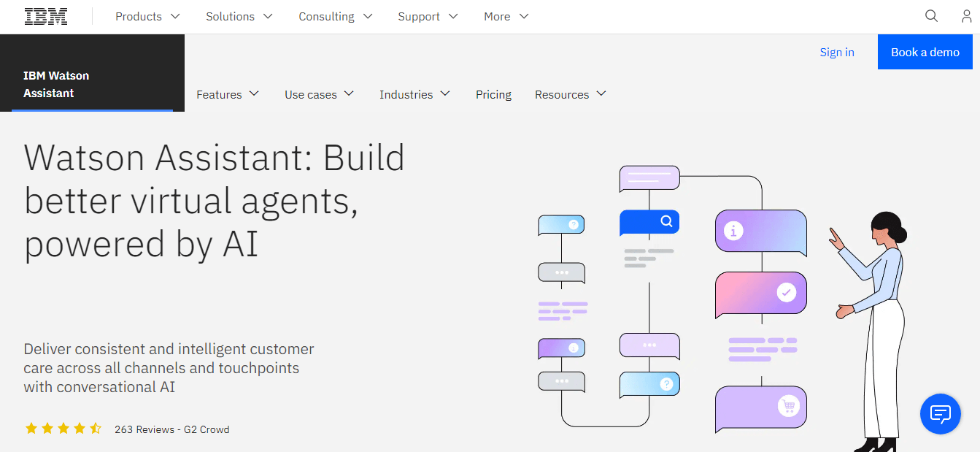
Task: Click the star rating icons
Action: click(x=63, y=429)
